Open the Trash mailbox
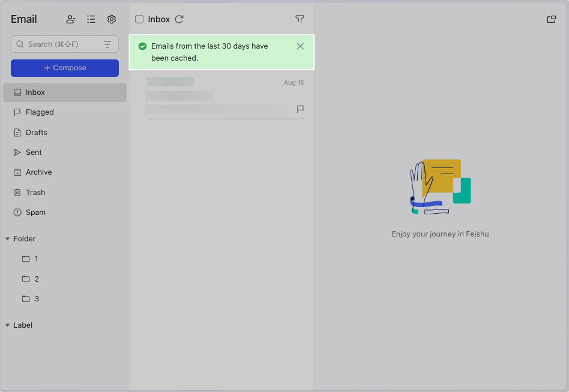Viewport: 569px width, 392px height. 65,192
